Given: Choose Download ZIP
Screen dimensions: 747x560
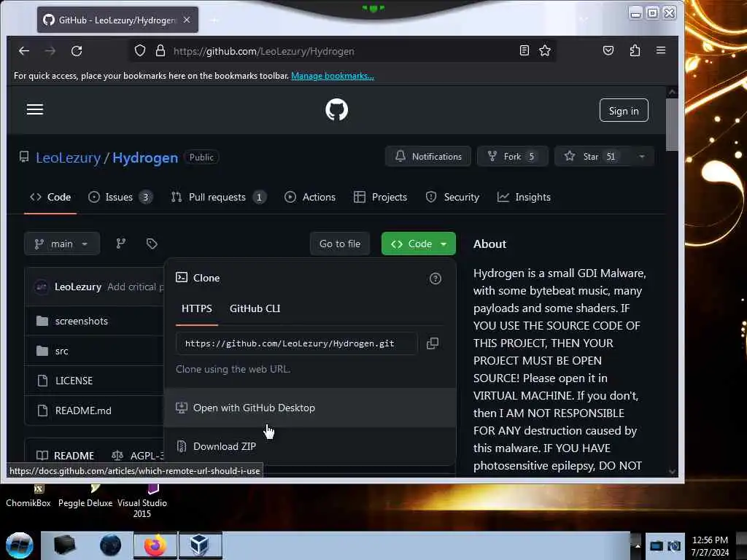Looking at the screenshot, I should tap(309, 446).
